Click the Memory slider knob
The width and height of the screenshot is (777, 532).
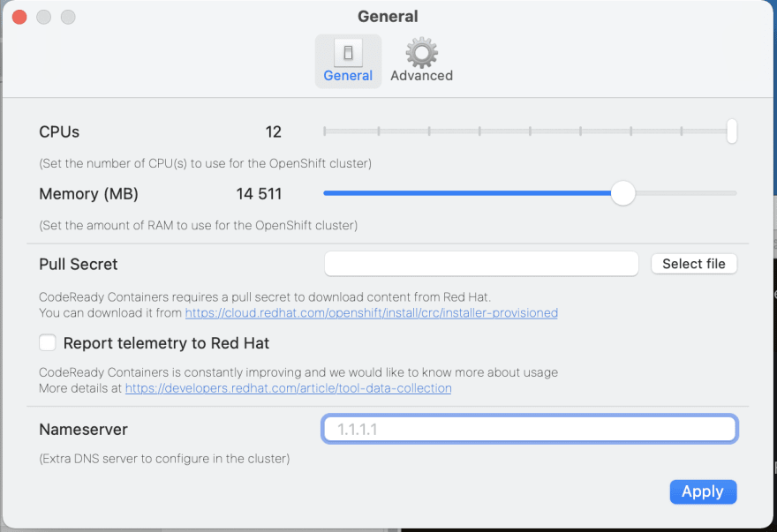tap(623, 193)
